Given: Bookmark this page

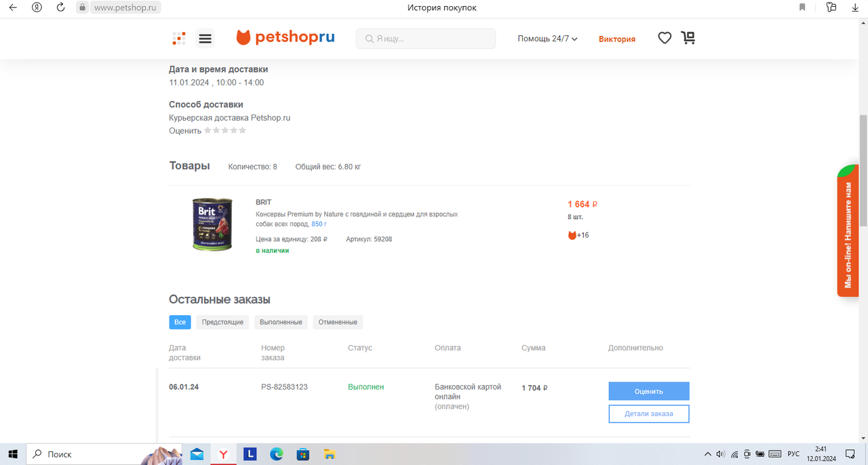Looking at the screenshot, I should click(x=802, y=7).
